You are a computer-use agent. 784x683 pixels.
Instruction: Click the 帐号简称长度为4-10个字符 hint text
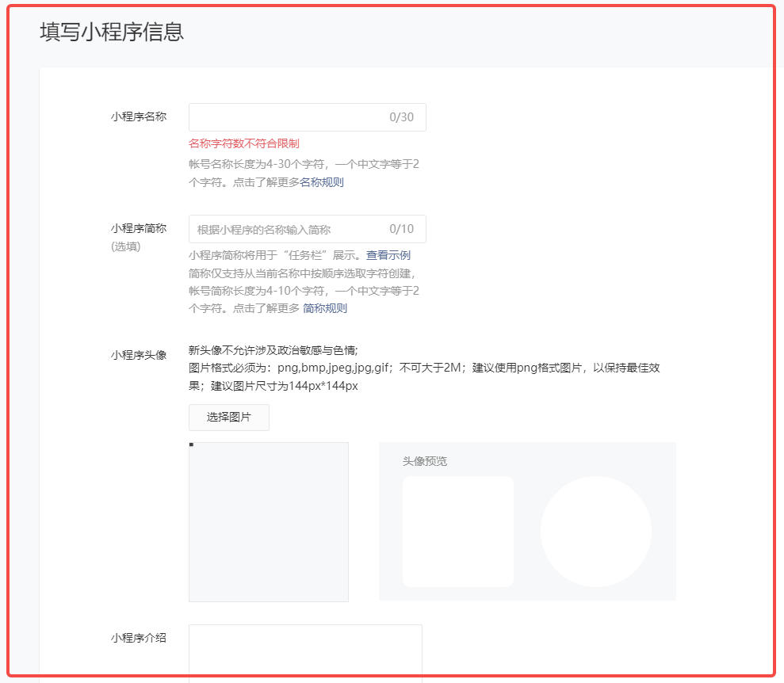[x=304, y=300]
